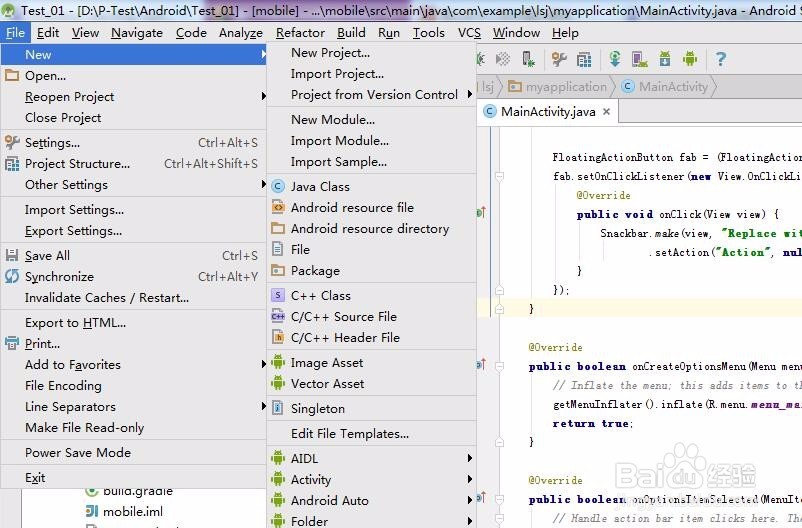Screen dimensions: 802x528
Task: Click the Android resource directory folder icon
Action: [x=278, y=228]
